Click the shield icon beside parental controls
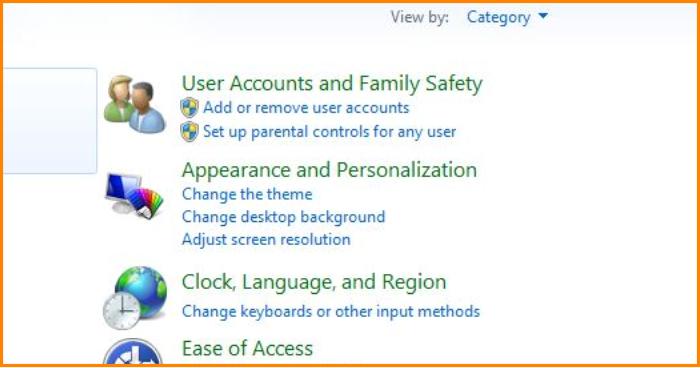Screen dimensions: 700x368 189,132
